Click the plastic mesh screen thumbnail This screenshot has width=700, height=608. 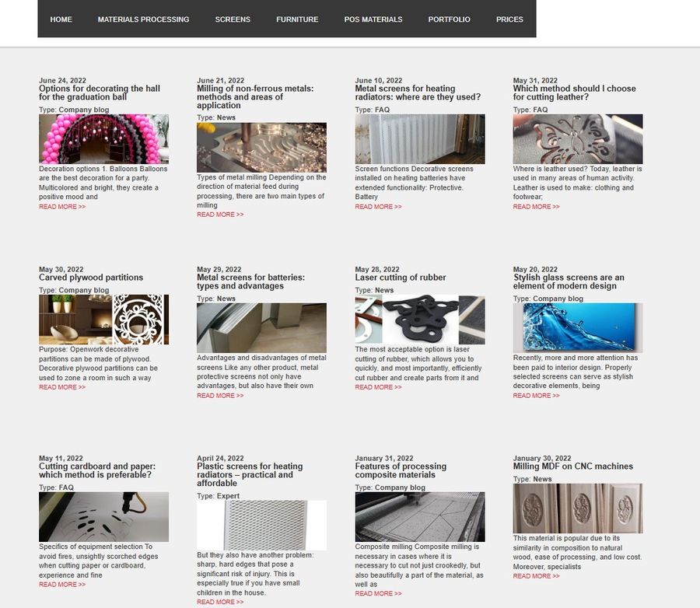pyautogui.click(x=261, y=526)
